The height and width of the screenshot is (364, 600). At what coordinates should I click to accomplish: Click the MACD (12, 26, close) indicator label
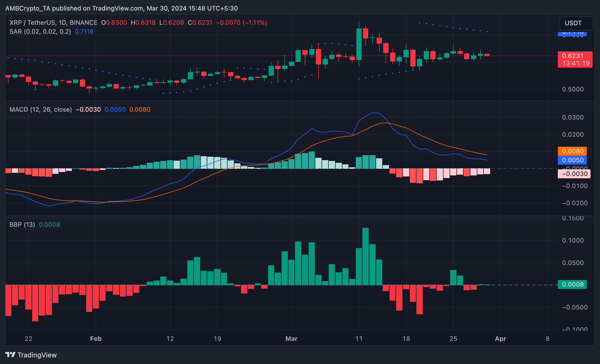click(41, 110)
